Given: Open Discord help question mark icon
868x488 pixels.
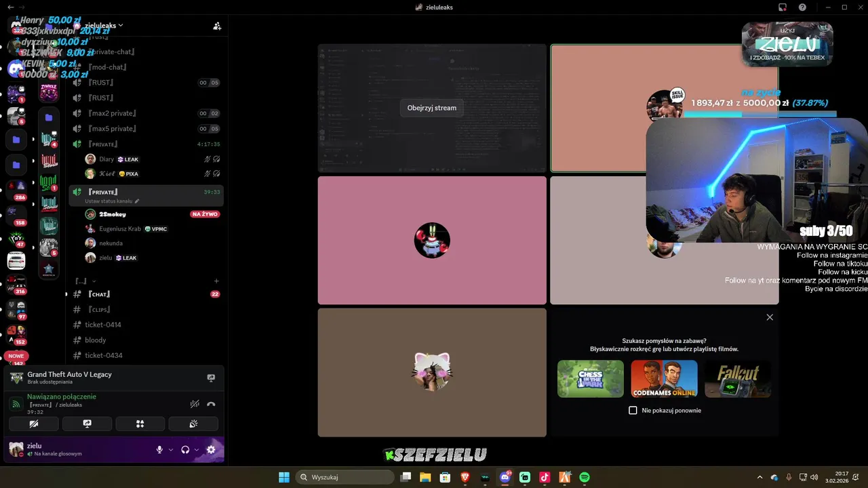Looking at the screenshot, I should tap(802, 7).
